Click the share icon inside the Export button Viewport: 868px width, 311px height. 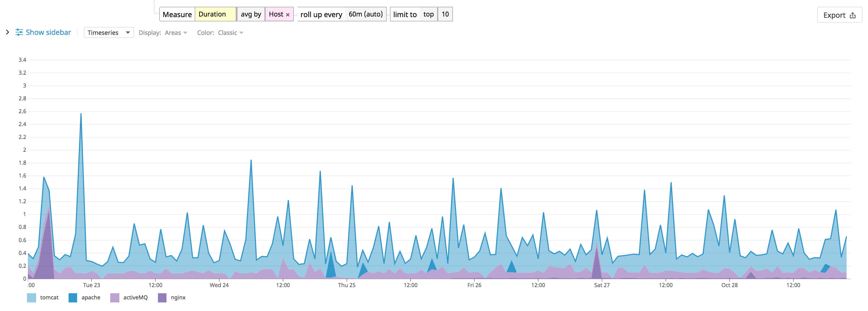tap(852, 15)
